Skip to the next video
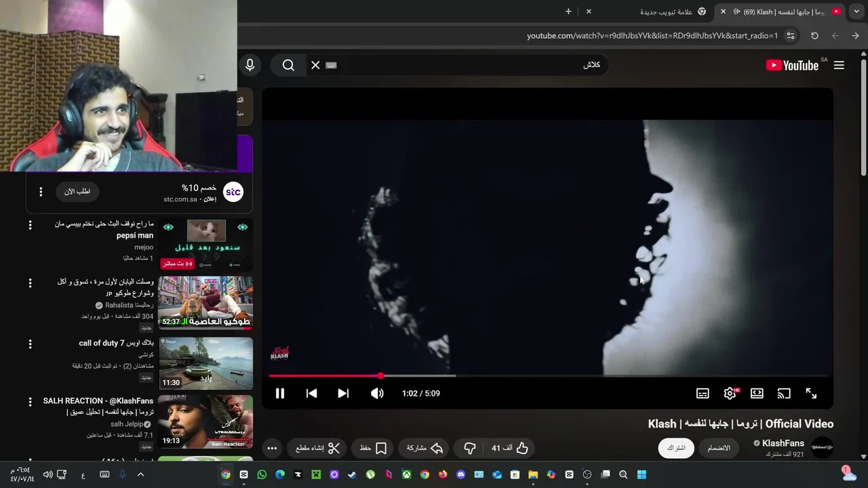Image resolution: width=868 pixels, height=488 pixels. tap(343, 393)
